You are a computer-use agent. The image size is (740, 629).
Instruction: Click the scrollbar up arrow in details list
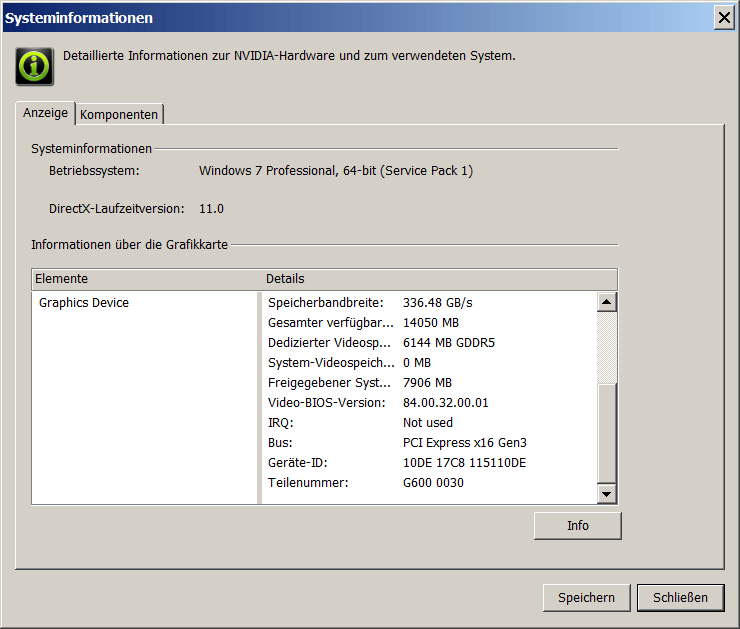pyautogui.click(x=606, y=302)
